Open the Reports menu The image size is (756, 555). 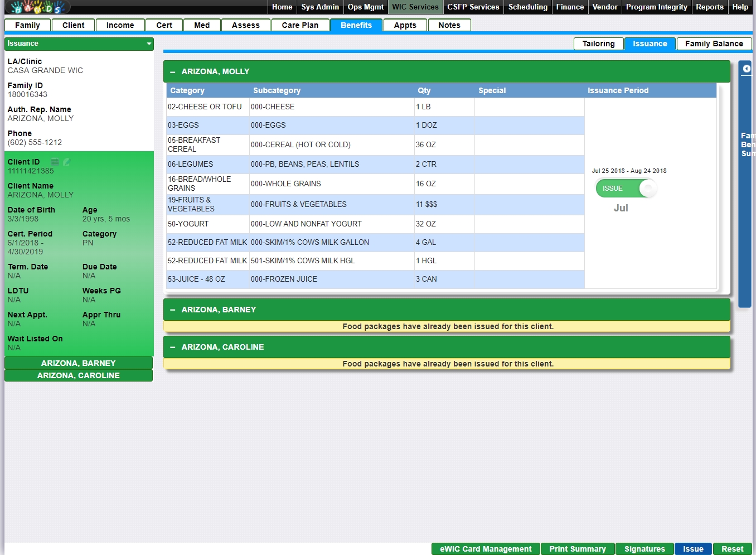pos(709,7)
